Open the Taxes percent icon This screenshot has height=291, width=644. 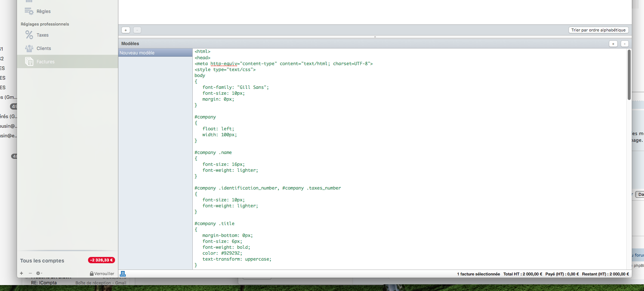29,35
